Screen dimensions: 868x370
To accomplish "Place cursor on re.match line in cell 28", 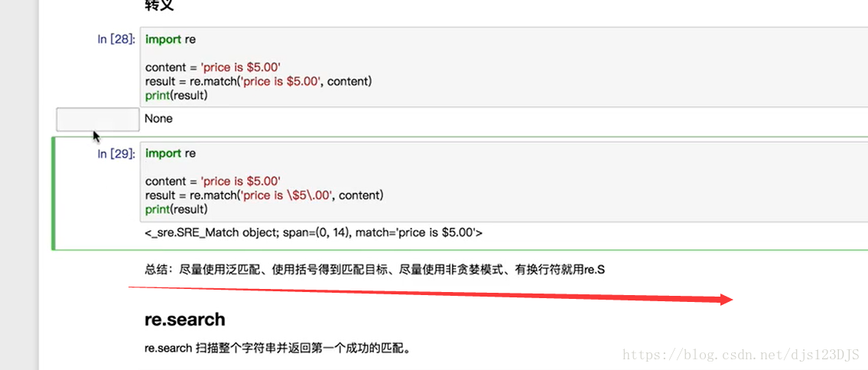I will coord(258,81).
